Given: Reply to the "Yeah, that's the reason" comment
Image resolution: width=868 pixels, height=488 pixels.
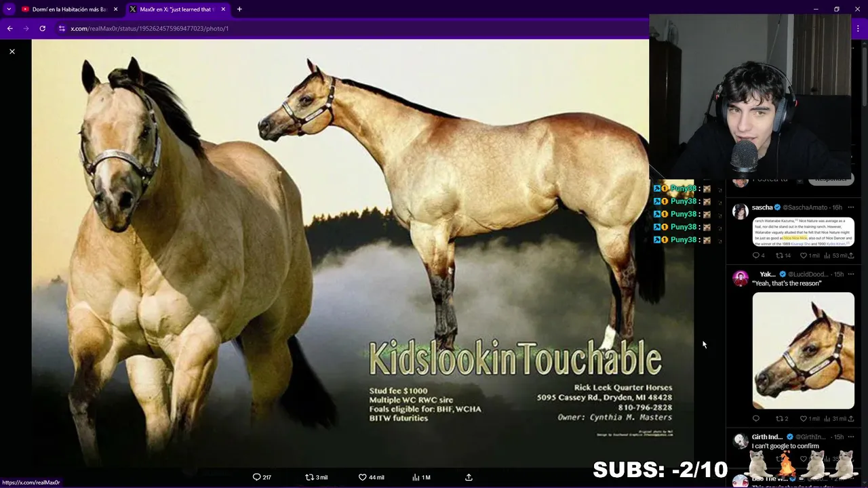Looking at the screenshot, I should tap(756, 419).
